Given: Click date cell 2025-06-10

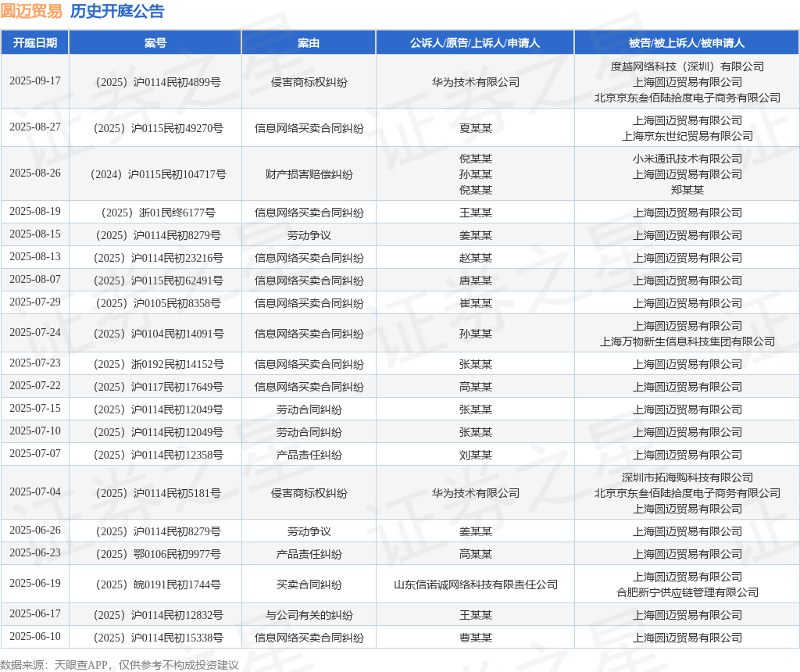Looking at the screenshot, I should [35, 637].
